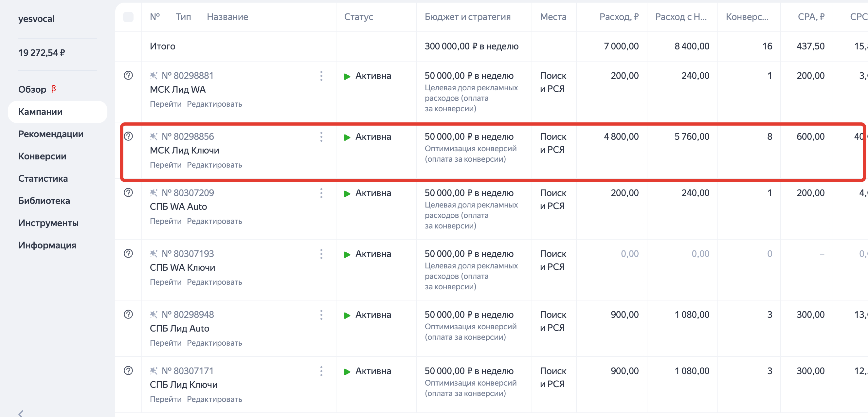
Task: Click help icon next to СПБ Лид Ключи
Action: (128, 371)
